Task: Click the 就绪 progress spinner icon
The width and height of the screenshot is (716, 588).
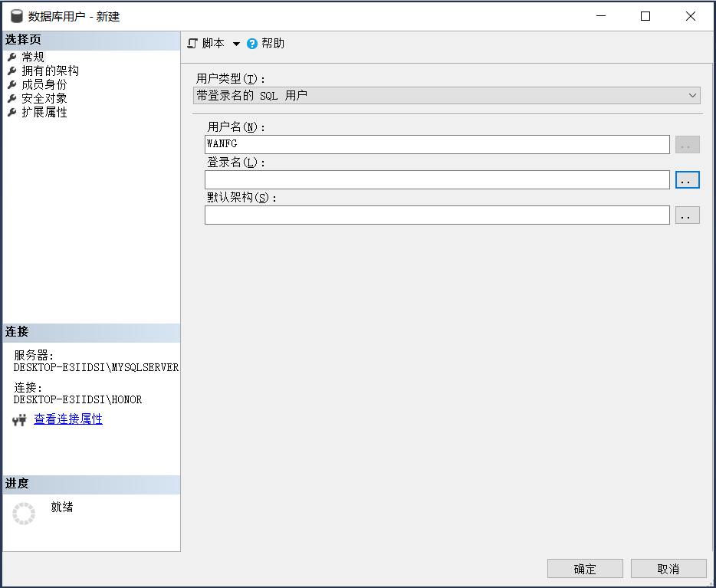Action: (24, 514)
